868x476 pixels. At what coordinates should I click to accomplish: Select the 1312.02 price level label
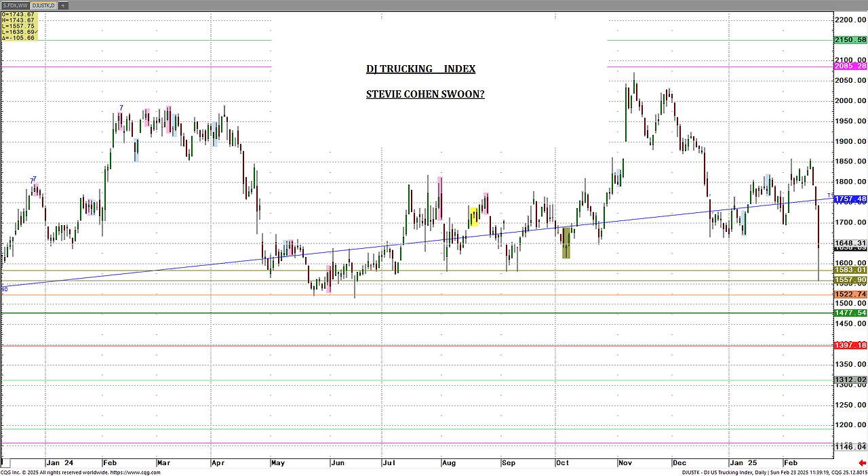(x=850, y=380)
